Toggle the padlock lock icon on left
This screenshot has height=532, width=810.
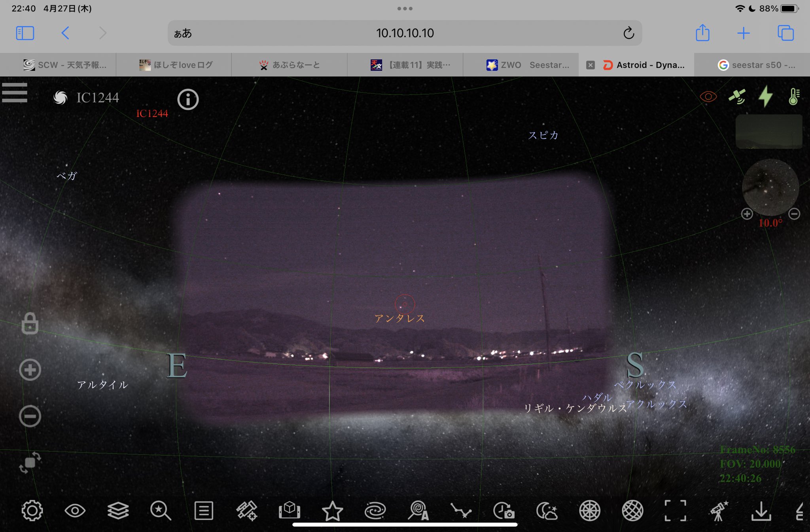pos(30,324)
